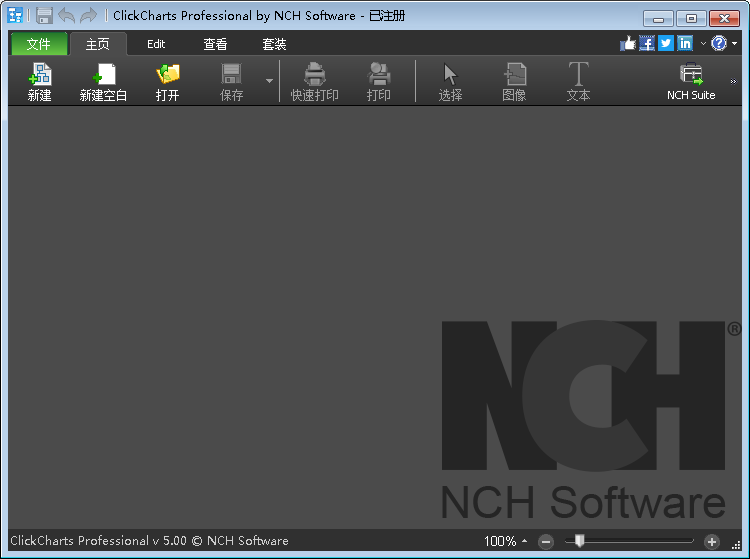Create a new blank (新建空白) document
This screenshot has height=559, width=750.
coord(103,82)
